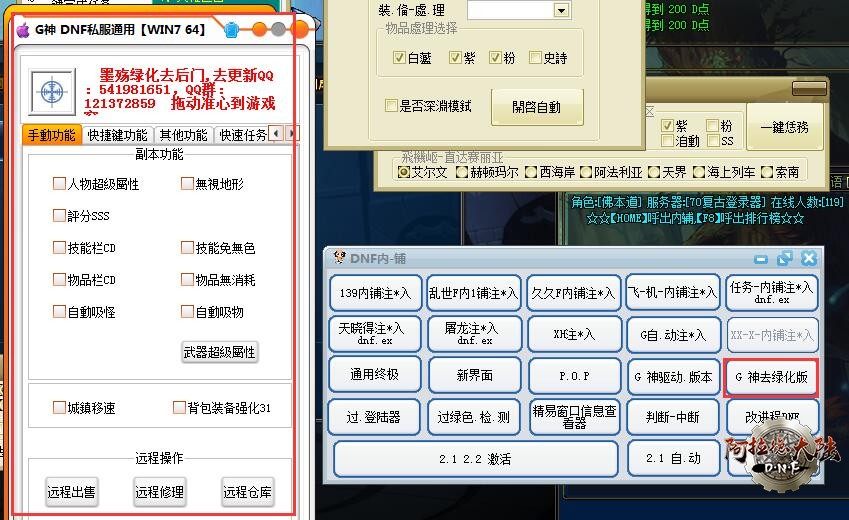Click the monkey icon in DNF内-辅 title bar

tap(339, 257)
